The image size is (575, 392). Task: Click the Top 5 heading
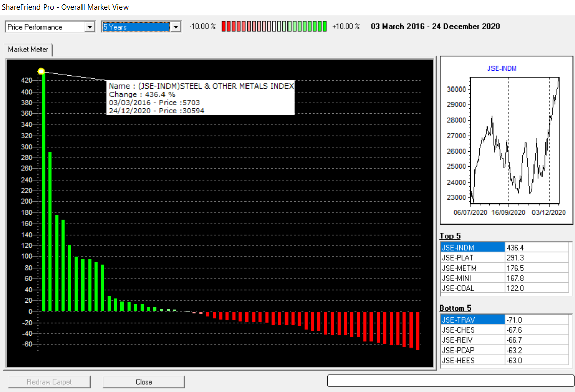click(x=450, y=236)
